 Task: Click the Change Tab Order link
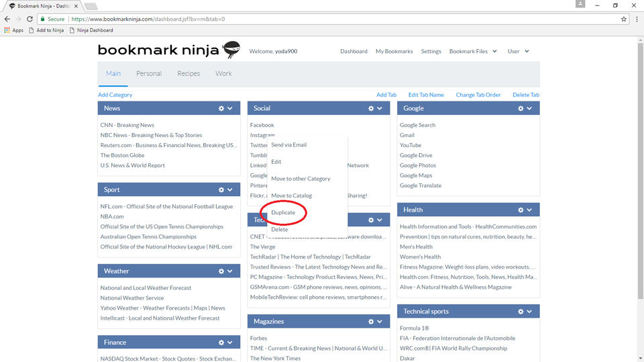point(478,95)
